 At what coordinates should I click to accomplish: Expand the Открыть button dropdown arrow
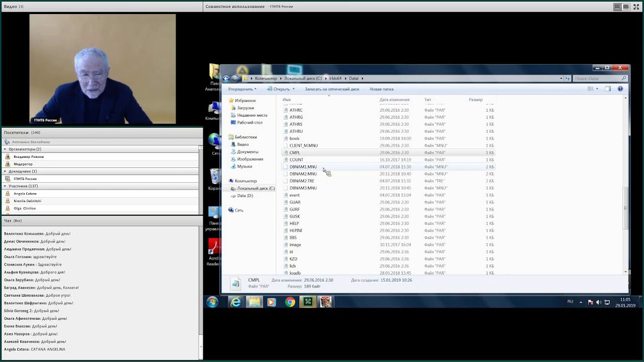pos(293,89)
